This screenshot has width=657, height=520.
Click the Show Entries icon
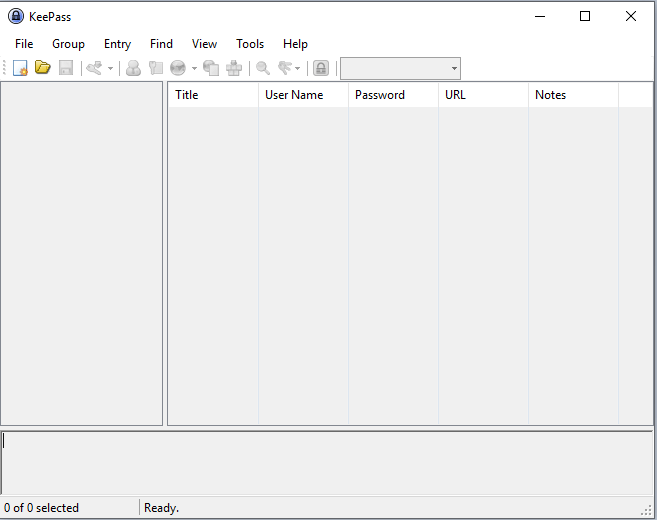pos(285,68)
